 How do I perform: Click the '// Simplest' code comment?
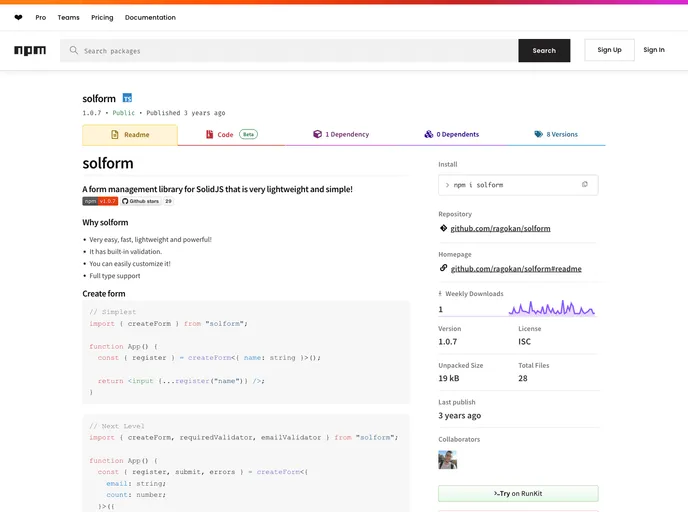pyautogui.click(x=113, y=312)
